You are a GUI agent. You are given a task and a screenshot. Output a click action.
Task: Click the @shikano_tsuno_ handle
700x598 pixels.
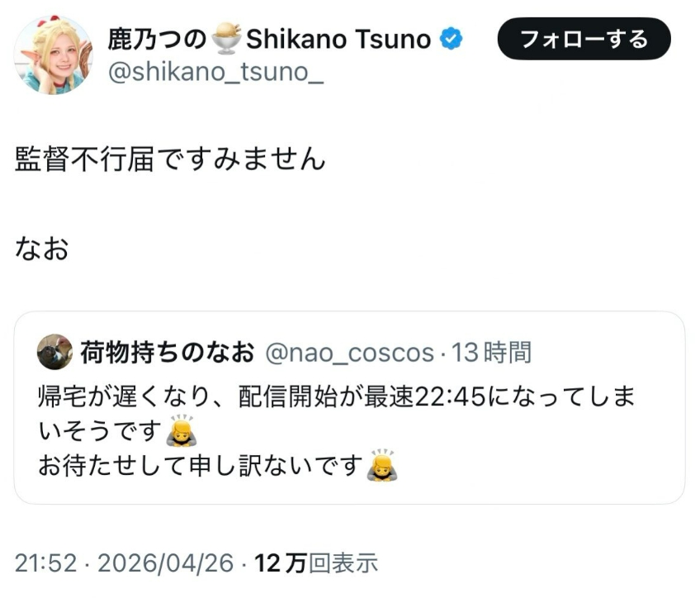215,76
